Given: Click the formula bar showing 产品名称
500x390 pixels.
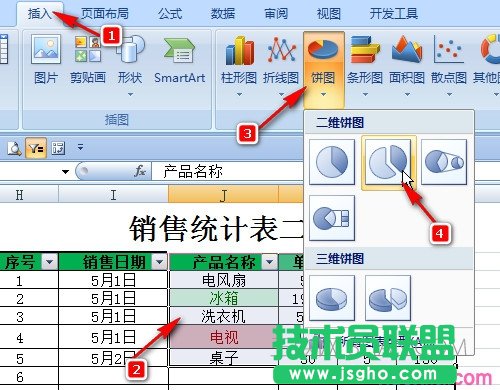Looking at the screenshot, I should point(227,172).
